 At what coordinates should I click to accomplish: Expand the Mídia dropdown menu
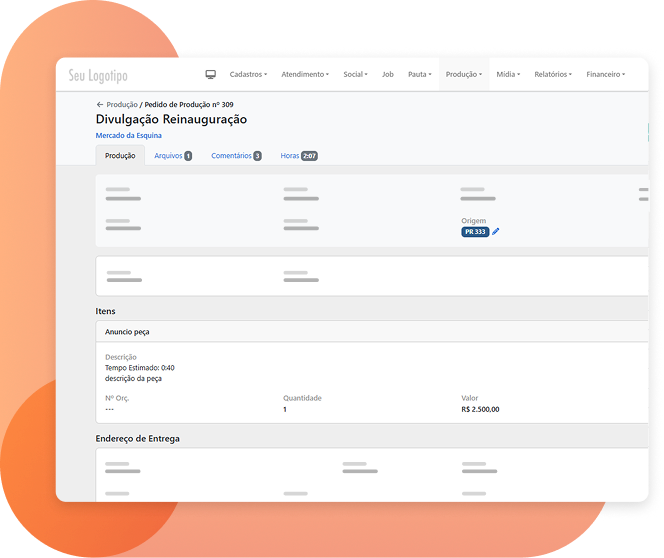[x=508, y=74]
